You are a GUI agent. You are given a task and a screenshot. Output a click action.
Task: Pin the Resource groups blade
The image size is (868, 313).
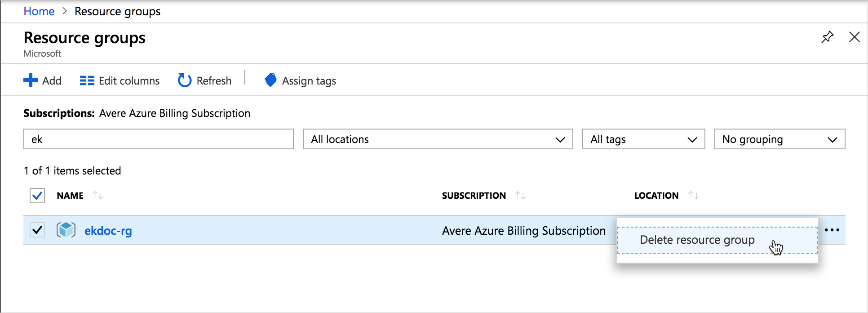[x=827, y=37]
